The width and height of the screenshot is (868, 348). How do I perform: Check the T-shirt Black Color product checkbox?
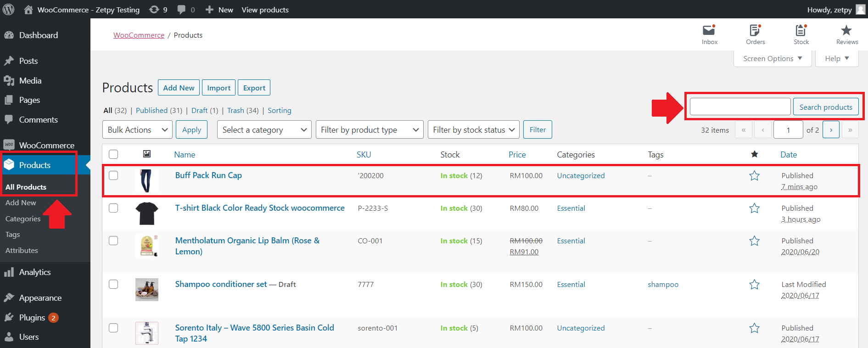click(x=113, y=208)
